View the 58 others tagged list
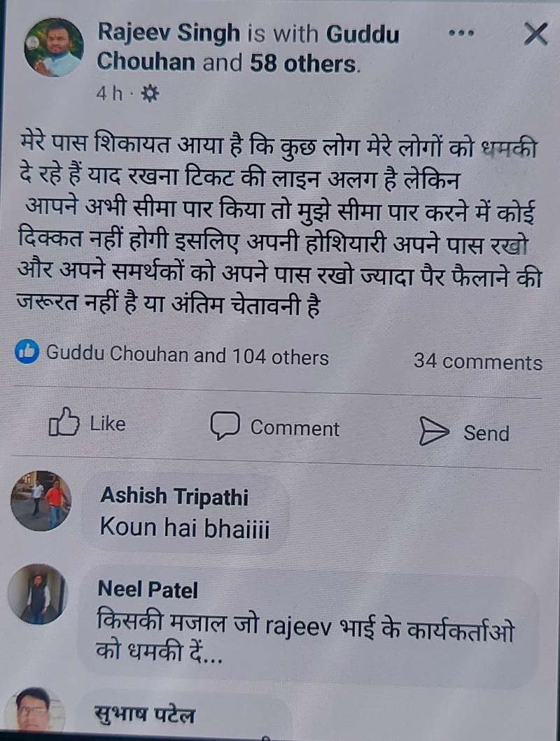The image size is (560, 741). tap(302, 64)
